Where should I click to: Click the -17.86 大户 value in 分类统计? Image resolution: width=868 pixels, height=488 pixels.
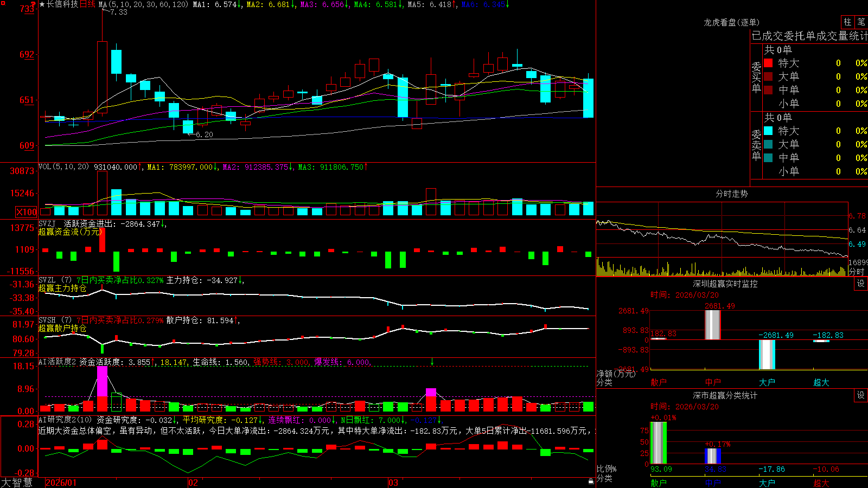[x=771, y=469]
